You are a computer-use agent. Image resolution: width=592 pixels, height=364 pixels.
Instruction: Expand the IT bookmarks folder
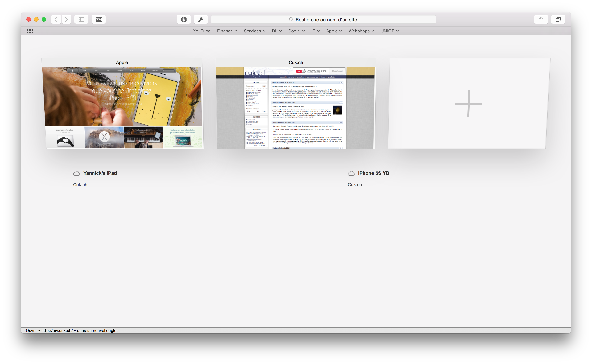click(x=315, y=31)
